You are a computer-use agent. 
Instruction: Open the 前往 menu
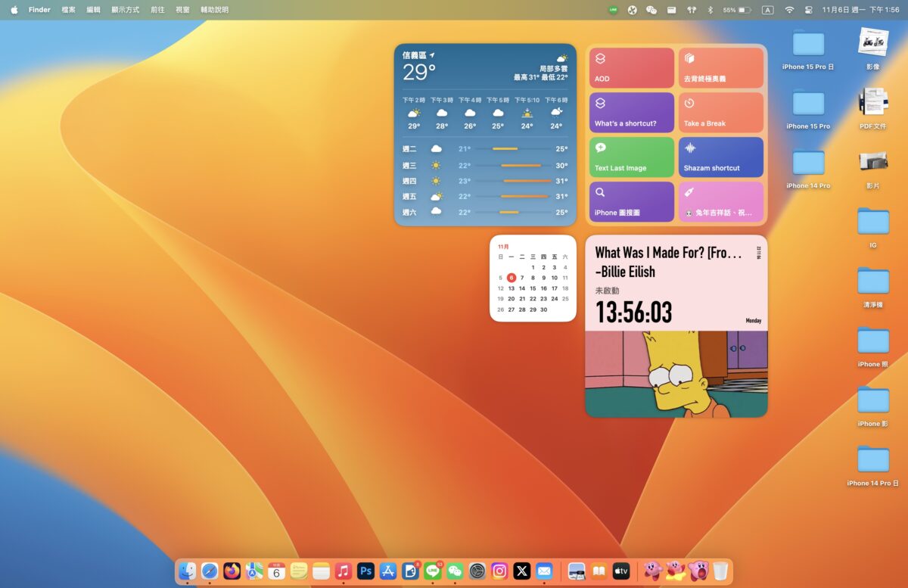pyautogui.click(x=157, y=10)
